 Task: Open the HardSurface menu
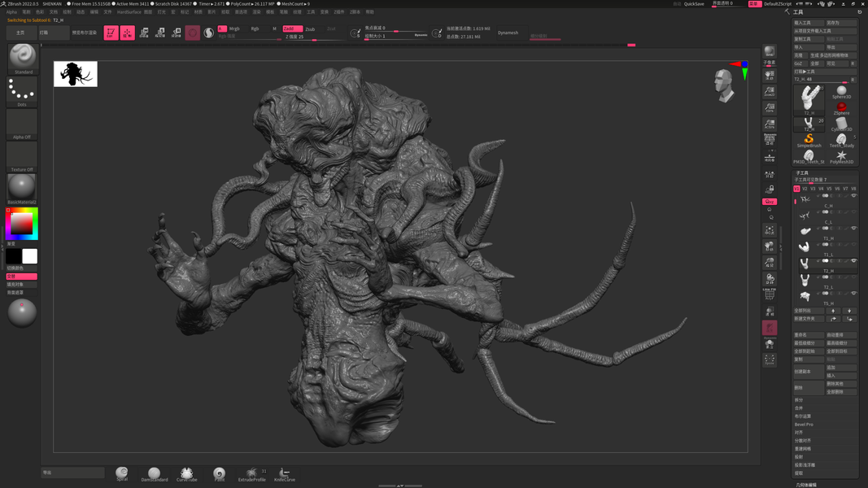click(x=129, y=12)
